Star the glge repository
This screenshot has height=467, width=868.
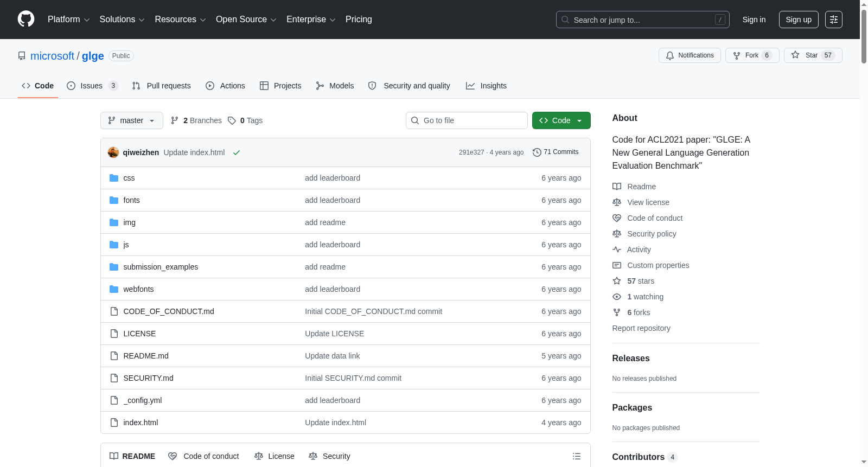tap(813, 55)
